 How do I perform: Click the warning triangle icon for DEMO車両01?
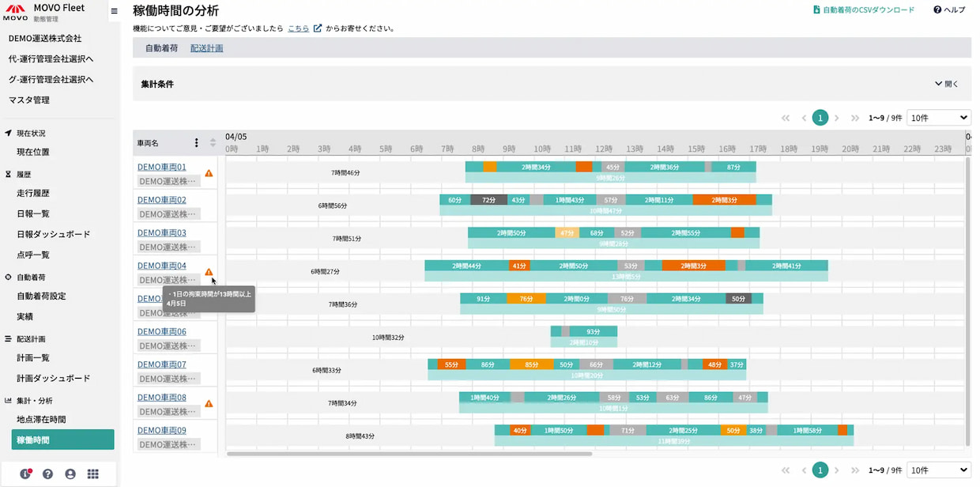[x=209, y=173]
